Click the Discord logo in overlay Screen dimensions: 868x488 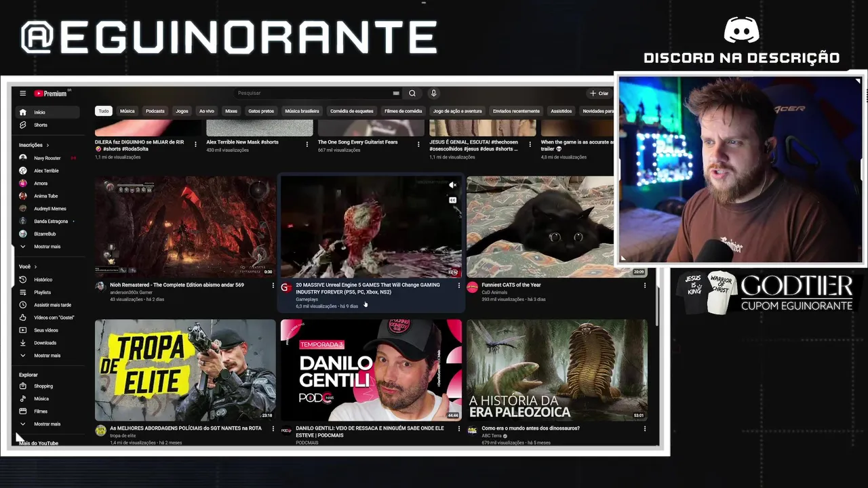741,30
